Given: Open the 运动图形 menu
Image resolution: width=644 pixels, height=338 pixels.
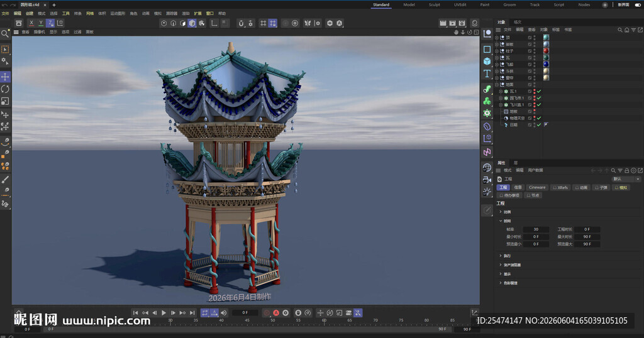Looking at the screenshot, I should click(118, 14).
